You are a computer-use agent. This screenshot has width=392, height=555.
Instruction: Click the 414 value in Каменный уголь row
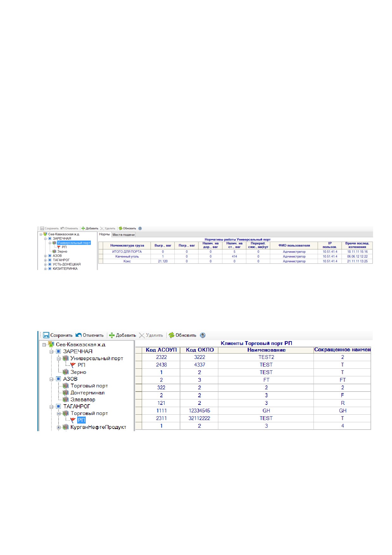(234, 257)
